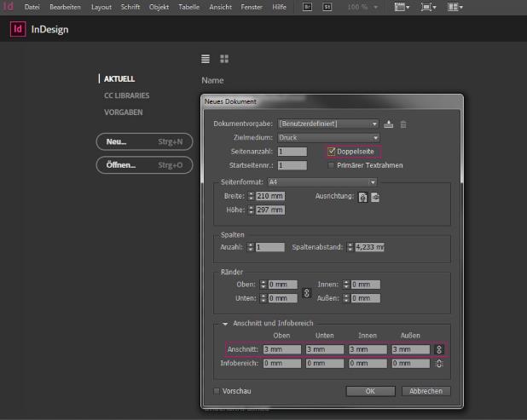Screen dimensions: 527x420
Task: Click the Breite 210 mm field
Action: coord(270,196)
